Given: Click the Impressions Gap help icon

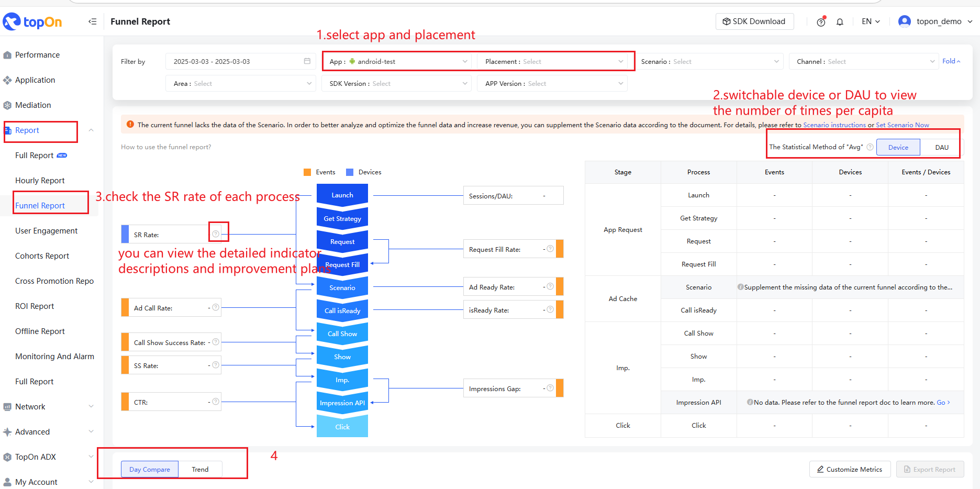Looking at the screenshot, I should pyautogui.click(x=550, y=388).
